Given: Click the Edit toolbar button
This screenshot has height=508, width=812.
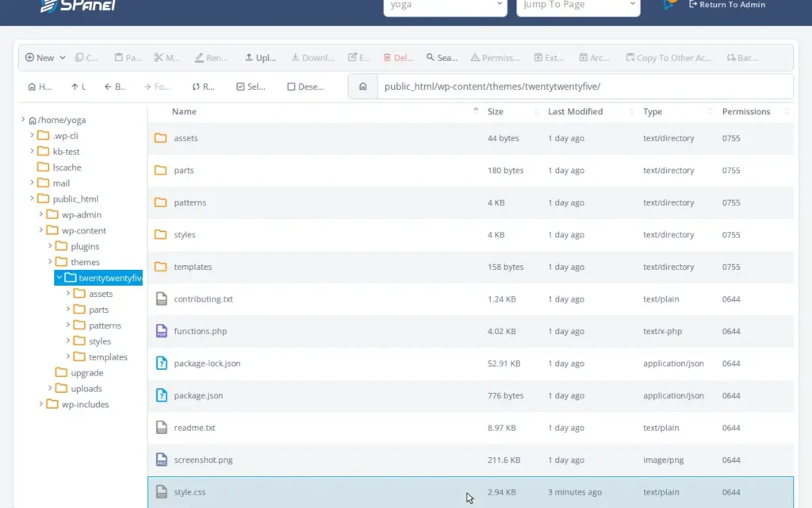Looking at the screenshot, I should (x=359, y=57).
